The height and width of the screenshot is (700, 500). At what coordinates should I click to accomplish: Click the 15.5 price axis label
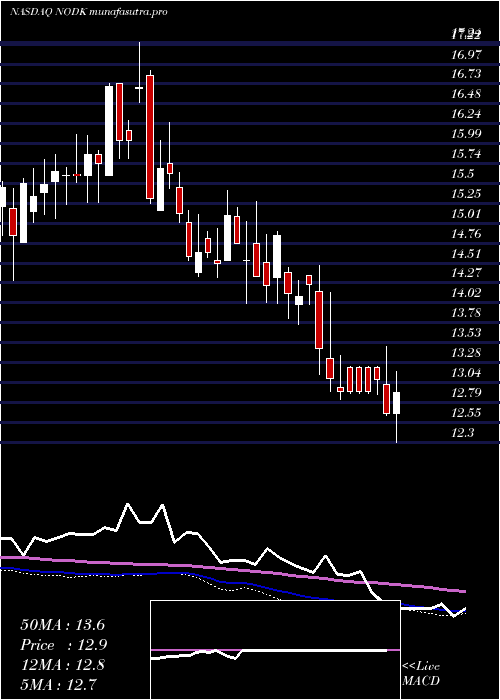point(462,174)
